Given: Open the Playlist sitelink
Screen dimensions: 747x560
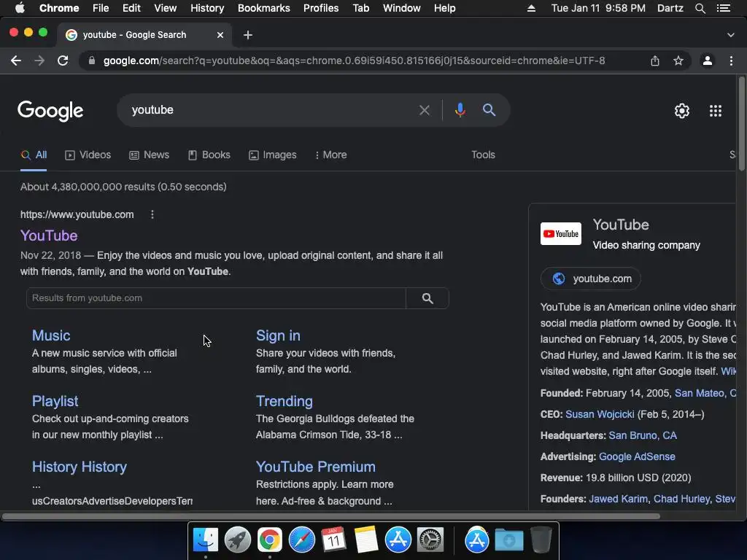Looking at the screenshot, I should pos(55,402).
